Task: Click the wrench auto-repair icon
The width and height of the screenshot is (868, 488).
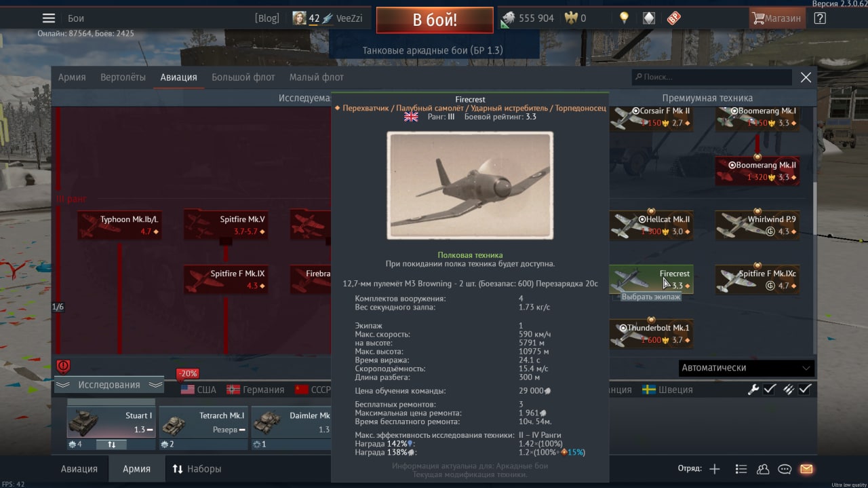Action: [753, 389]
